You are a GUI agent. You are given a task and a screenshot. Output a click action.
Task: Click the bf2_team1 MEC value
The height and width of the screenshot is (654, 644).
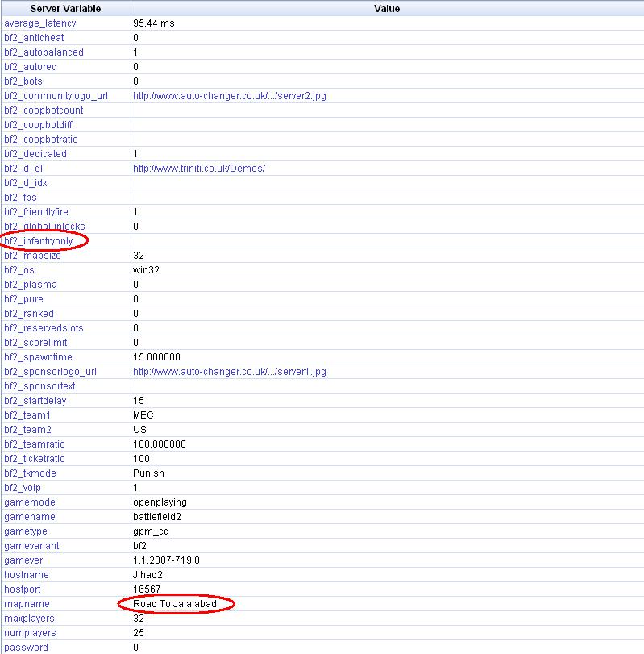tap(143, 415)
